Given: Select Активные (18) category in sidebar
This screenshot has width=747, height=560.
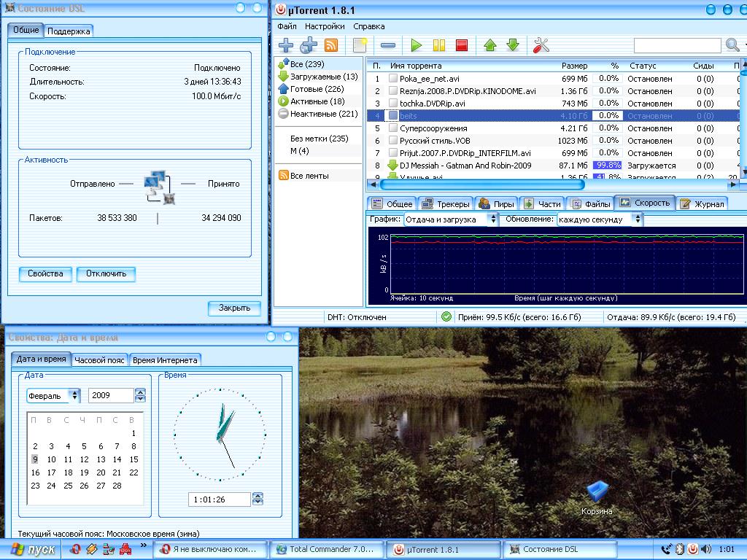Looking at the screenshot, I should coord(317,101).
